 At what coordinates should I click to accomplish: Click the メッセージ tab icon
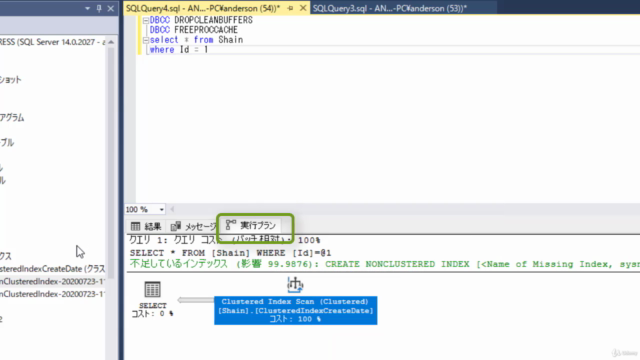pyautogui.click(x=176, y=226)
